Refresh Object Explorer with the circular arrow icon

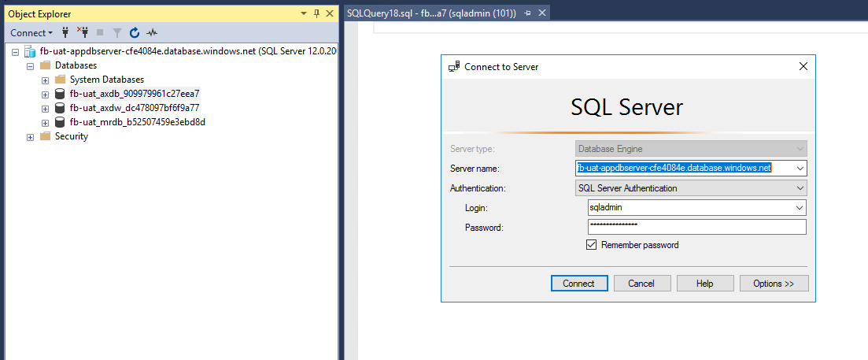coord(135,32)
